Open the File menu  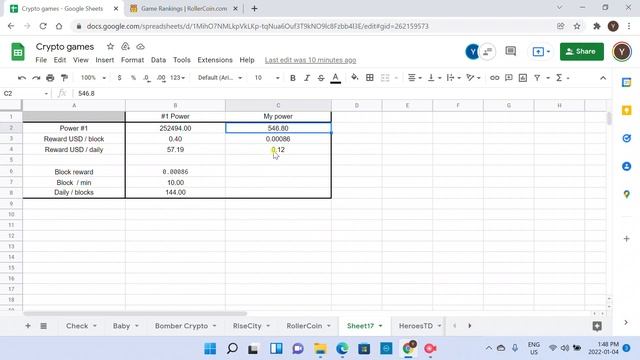click(x=41, y=60)
